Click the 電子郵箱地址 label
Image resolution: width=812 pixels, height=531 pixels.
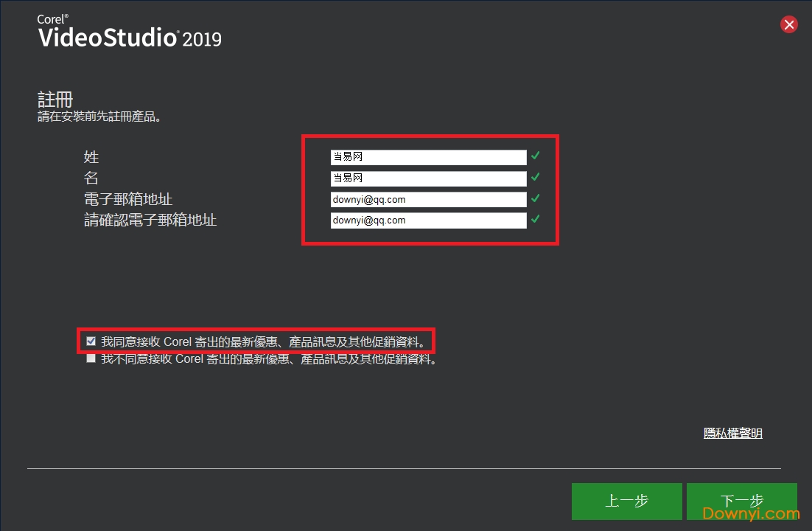coord(128,199)
